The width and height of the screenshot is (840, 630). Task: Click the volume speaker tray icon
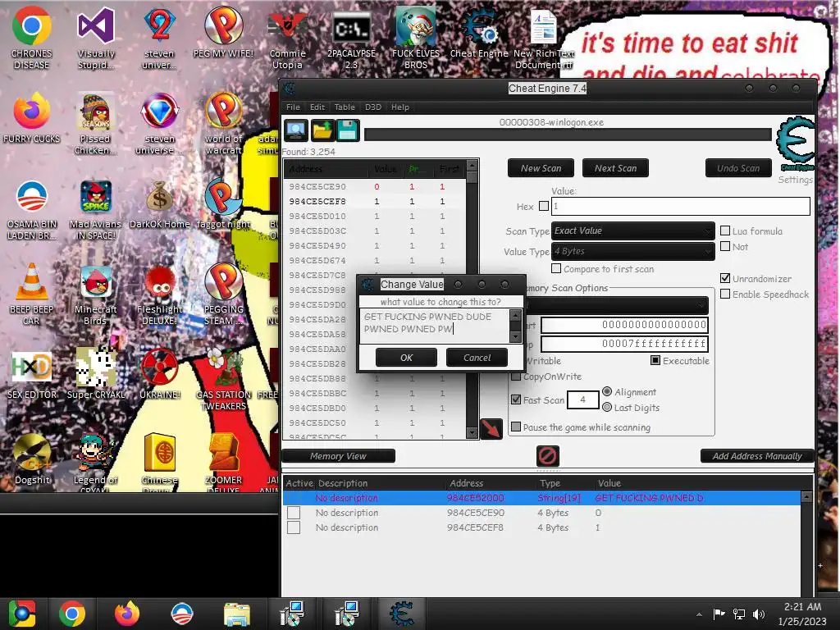(759, 614)
